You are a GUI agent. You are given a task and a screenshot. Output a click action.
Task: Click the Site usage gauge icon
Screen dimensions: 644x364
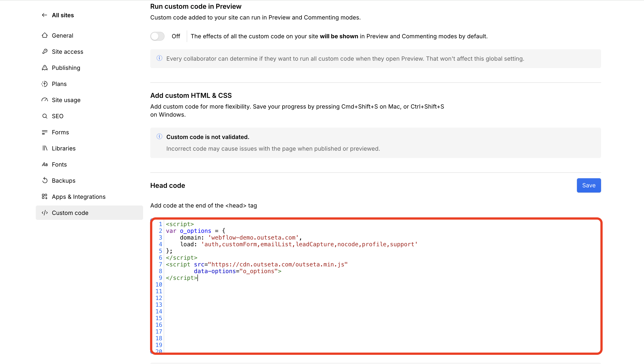44,100
